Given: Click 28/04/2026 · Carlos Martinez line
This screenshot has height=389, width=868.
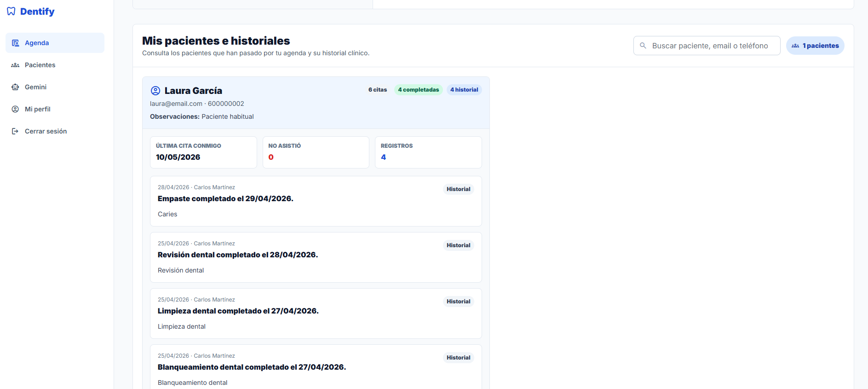Looking at the screenshot, I should [196, 187].
